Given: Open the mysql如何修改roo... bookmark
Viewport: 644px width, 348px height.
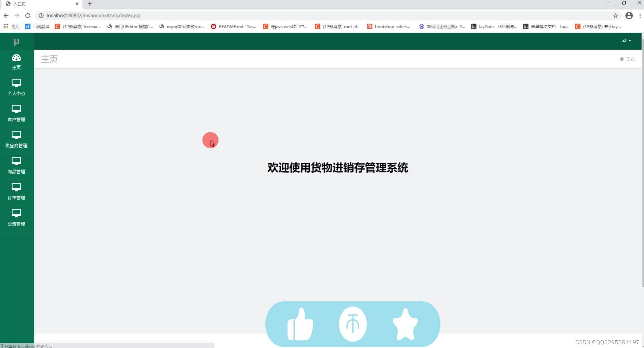Looking at the screenshot, I should point(182,26).
